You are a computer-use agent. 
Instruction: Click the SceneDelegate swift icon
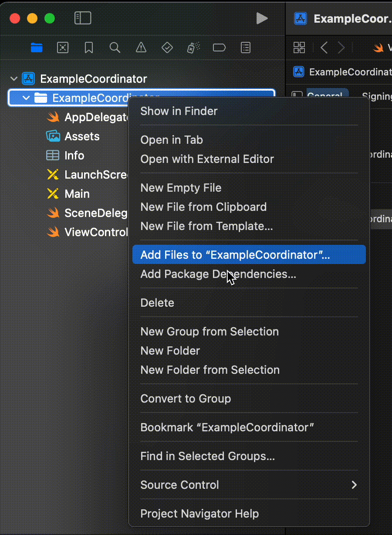53,213
